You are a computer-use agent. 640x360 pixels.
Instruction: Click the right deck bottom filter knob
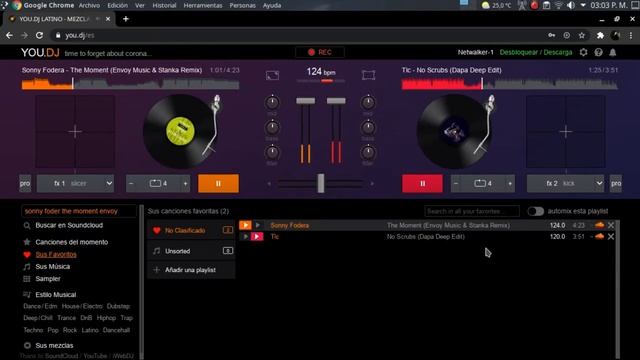[368, 152]
